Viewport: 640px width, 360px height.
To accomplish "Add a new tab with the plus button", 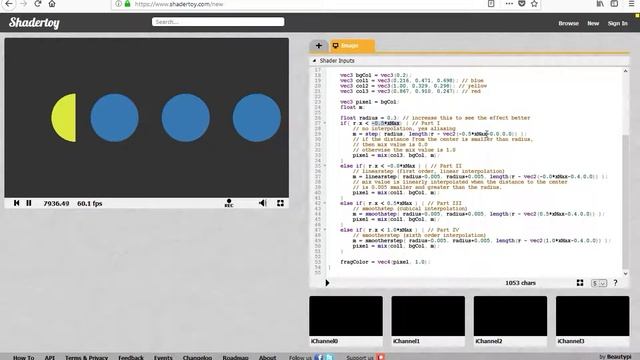I will (x=319, y=46).
